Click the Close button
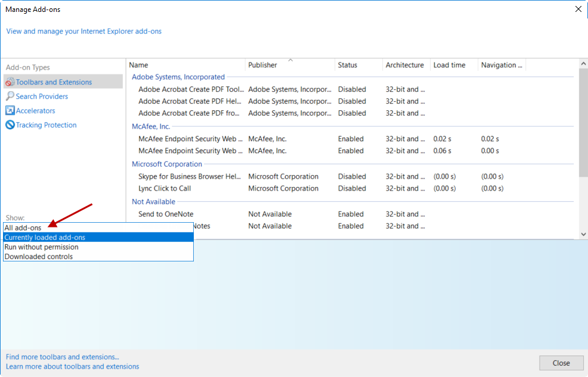 [561, 363]
